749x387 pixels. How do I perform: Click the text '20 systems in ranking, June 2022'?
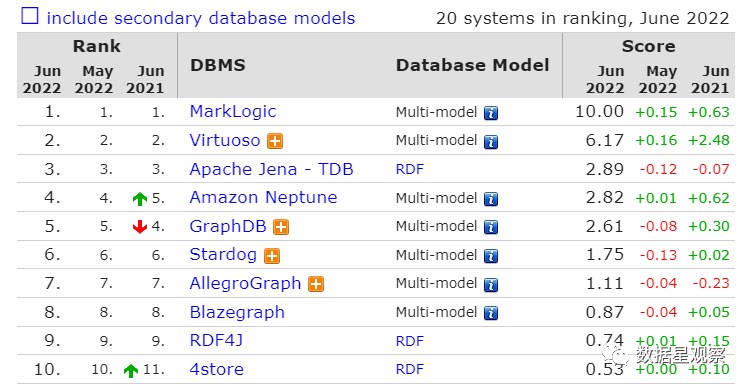pyautogui.click(x=583, y=18)
